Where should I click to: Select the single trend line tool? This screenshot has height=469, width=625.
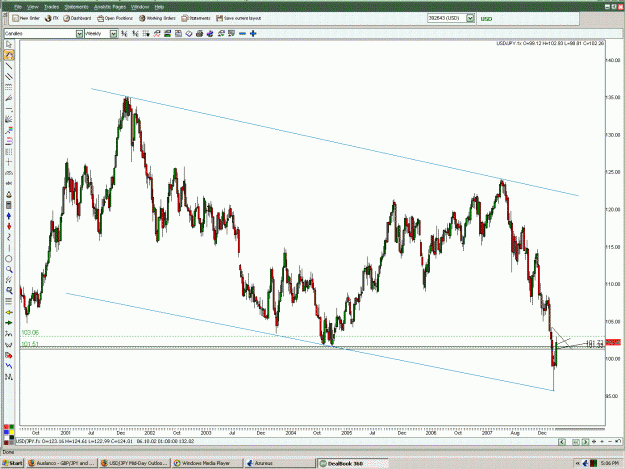(9, 66)
